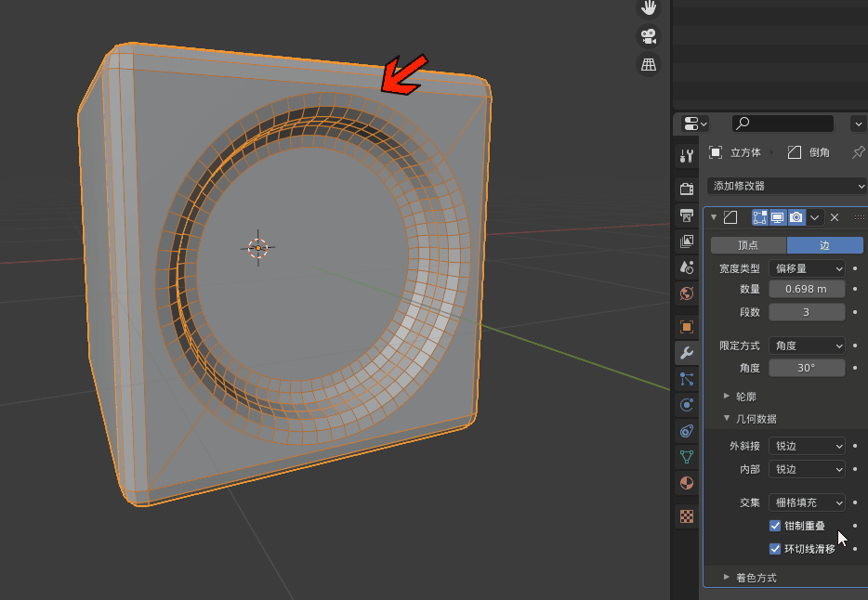Open the Render properties tab

(x=687, y=189)
